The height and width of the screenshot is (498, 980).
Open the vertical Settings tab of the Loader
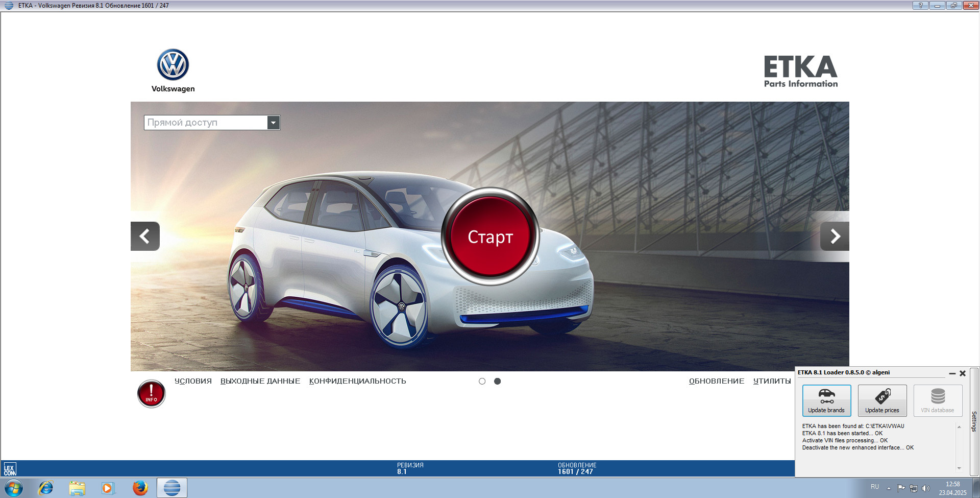point(974,421)
